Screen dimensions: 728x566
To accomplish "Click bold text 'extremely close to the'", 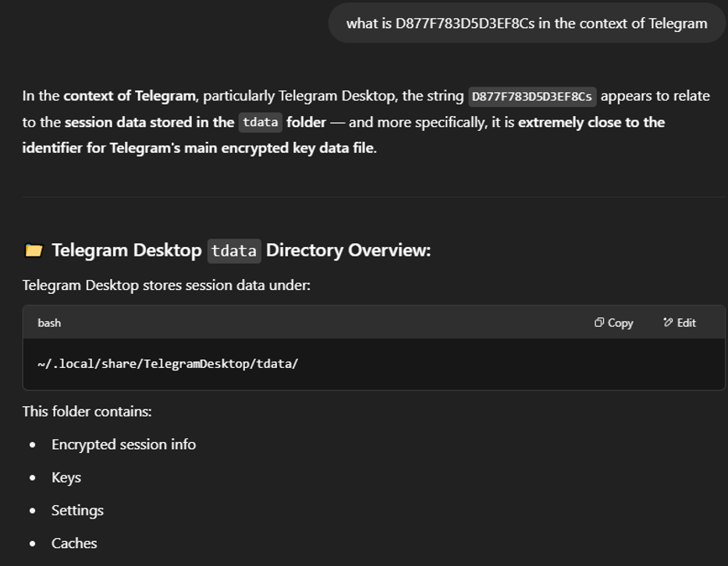I will point(591,122).
